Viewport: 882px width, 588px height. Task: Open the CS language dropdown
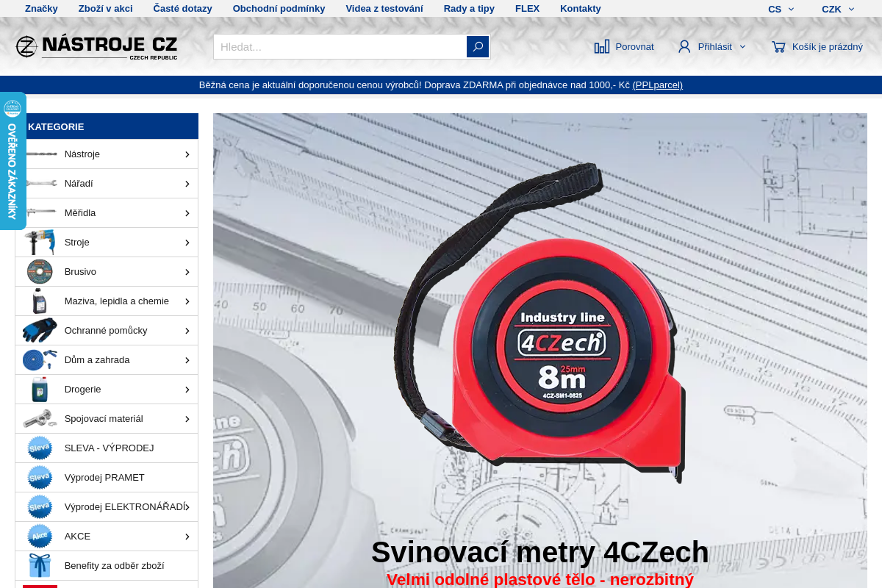(x=781, y=9)
